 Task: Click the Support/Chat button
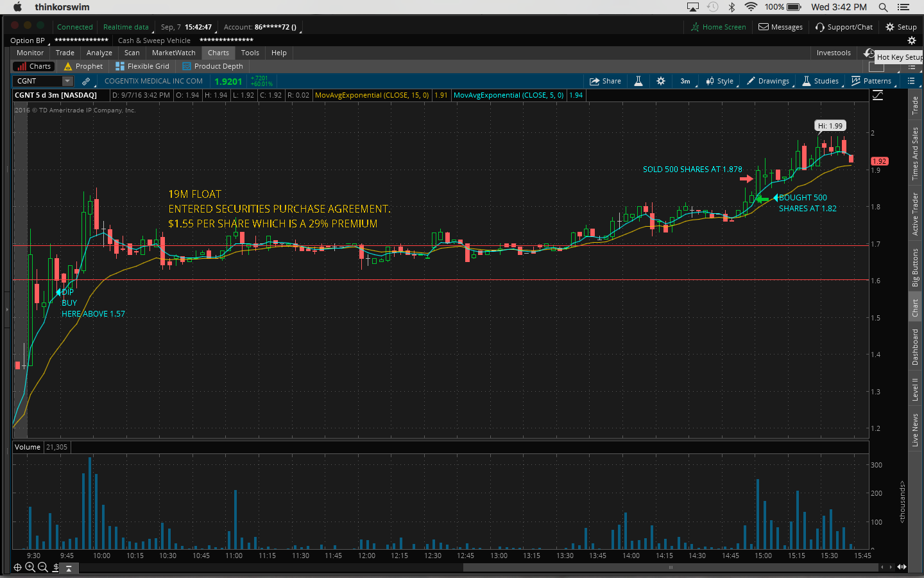pos(844,27)
